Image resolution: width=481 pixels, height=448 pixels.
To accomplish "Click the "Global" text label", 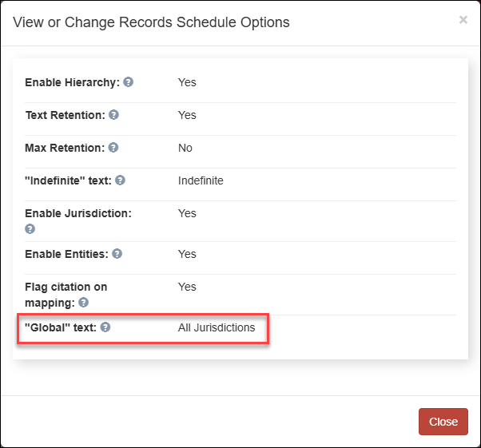I will pyautogui.click(x=60, y=327).
